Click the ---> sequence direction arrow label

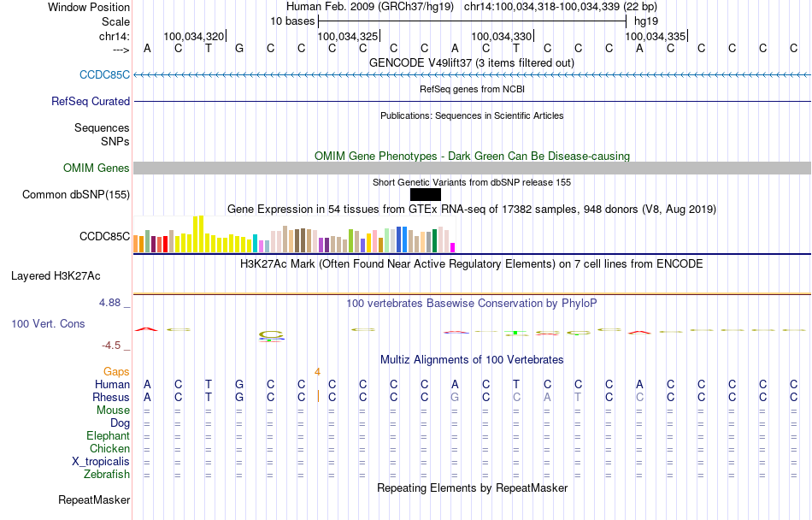[x=121, y=50]
